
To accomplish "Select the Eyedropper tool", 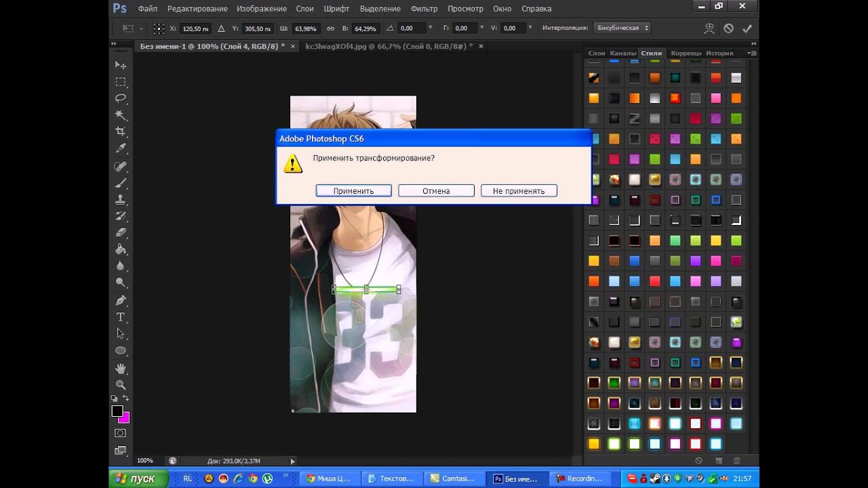I will pyautogui.click(x=121, y=148).
